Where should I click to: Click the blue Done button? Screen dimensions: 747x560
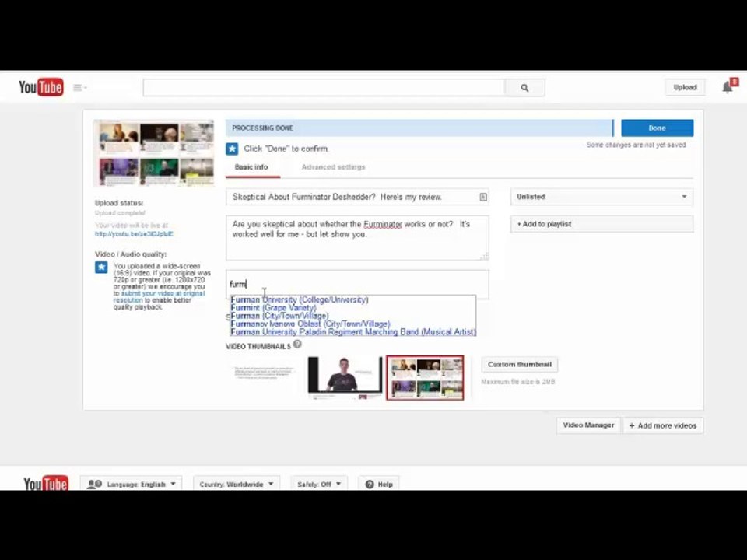click(657, 128)
